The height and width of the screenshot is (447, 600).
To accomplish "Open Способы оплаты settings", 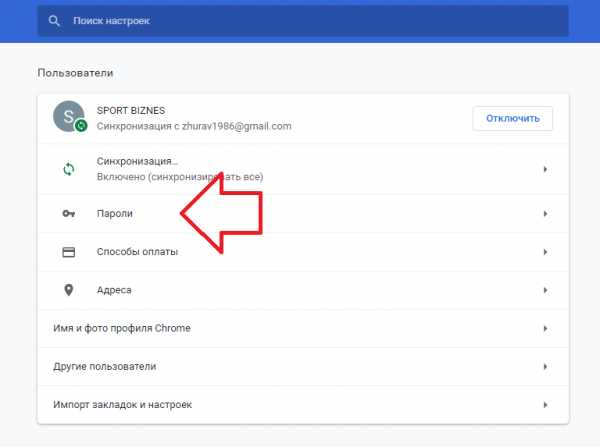I will coord(303,252).
